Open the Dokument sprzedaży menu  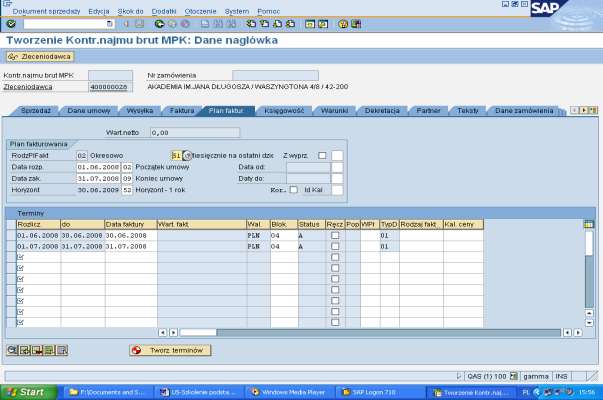tap(46, 11)
